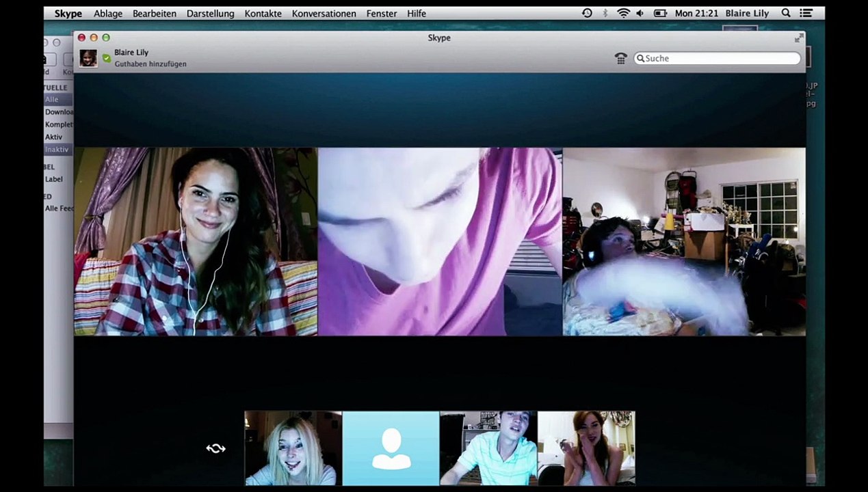The width and height of the screenshot is (868, 492).
Task: Select Inaktiv in the background window sidebar
Action: (57, 150)
